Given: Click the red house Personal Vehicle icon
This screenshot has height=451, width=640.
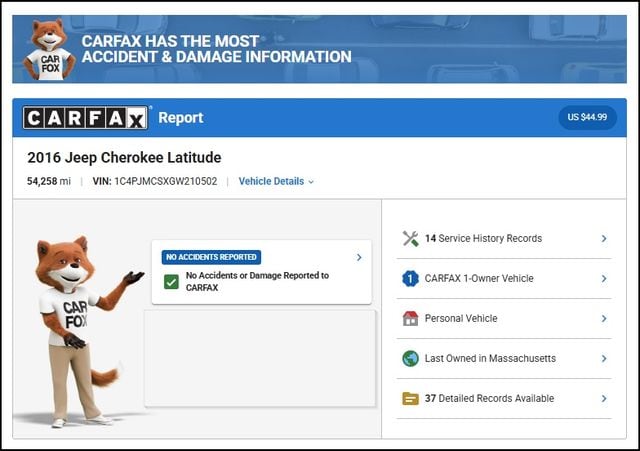Looking at the screenshot, I should tap(410, 318).
